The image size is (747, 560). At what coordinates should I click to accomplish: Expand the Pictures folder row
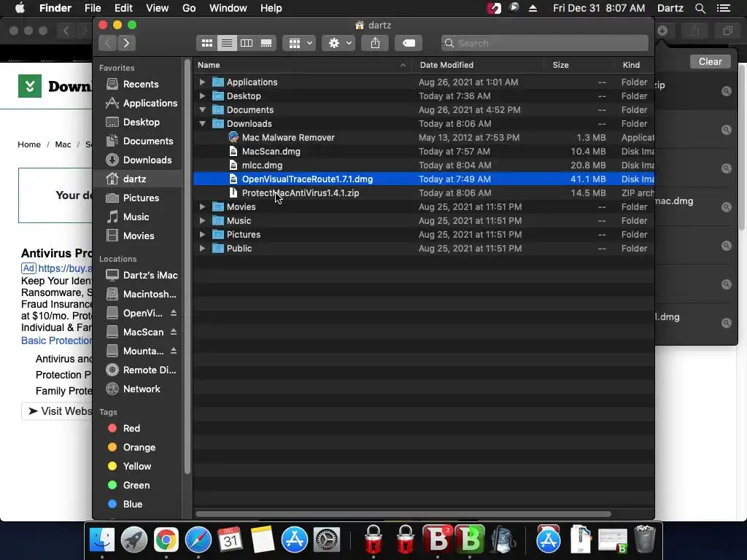[x=202, y=234]
